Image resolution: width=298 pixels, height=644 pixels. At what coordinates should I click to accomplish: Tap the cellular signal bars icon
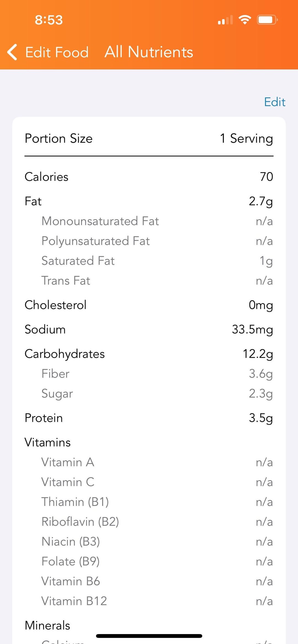(x=225, y=20)
